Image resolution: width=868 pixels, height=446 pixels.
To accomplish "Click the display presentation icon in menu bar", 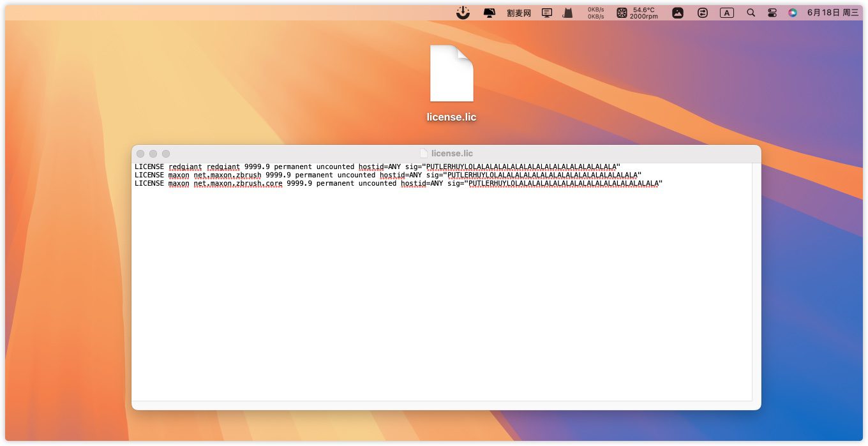I will 547,13.
